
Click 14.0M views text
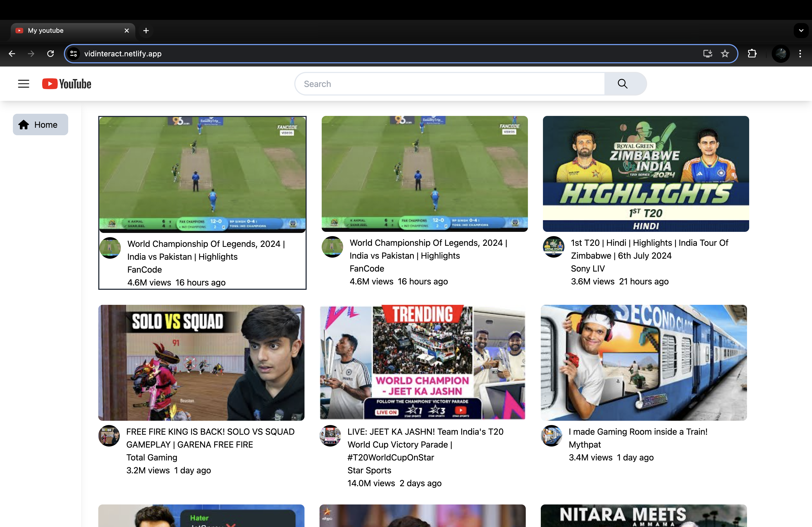(371, 483)
